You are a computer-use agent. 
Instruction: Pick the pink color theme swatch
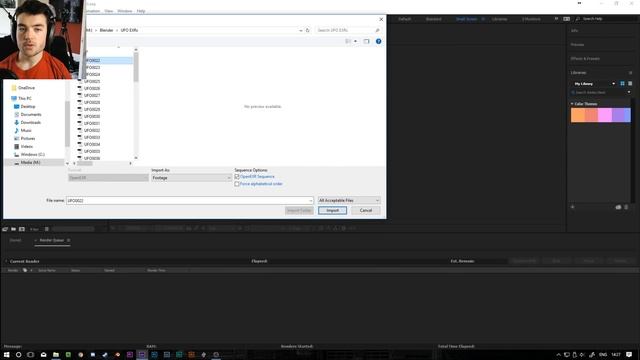click(605, 115)
